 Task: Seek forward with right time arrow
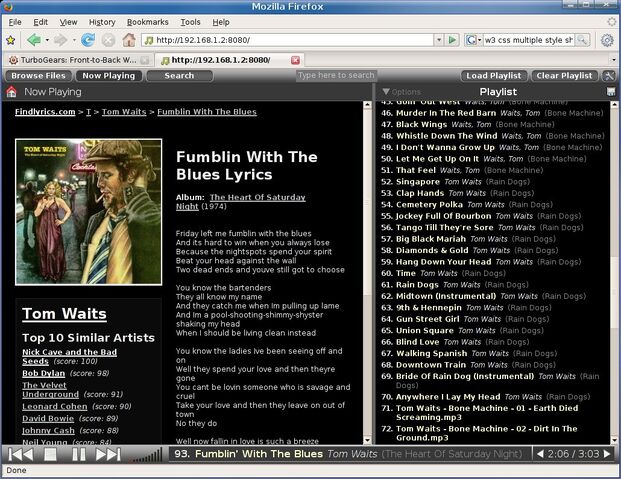pos(607,454)
